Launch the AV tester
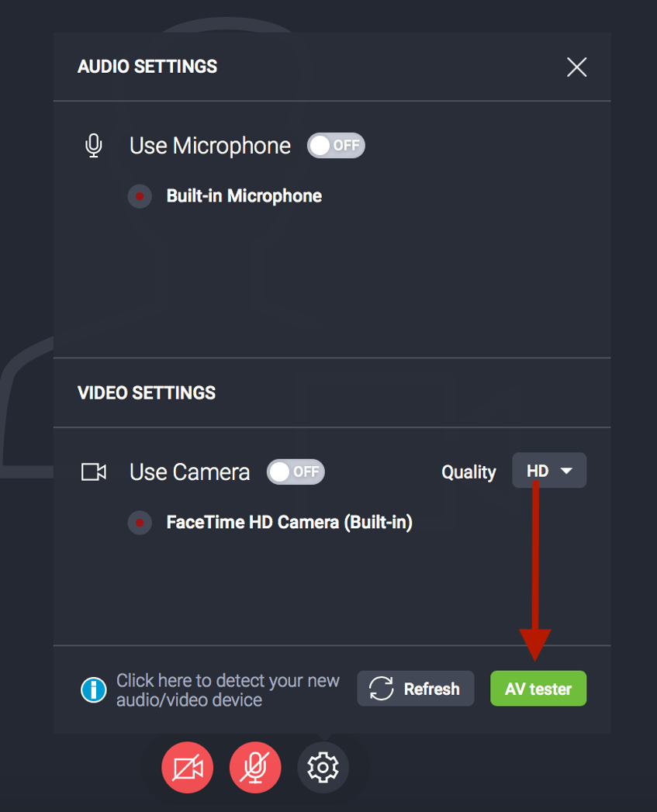This screenshot has height=812, width=657. (x=538, y=689)
